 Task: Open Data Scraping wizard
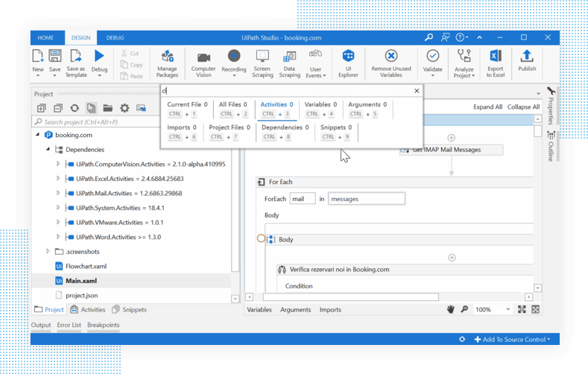[289, 64]
